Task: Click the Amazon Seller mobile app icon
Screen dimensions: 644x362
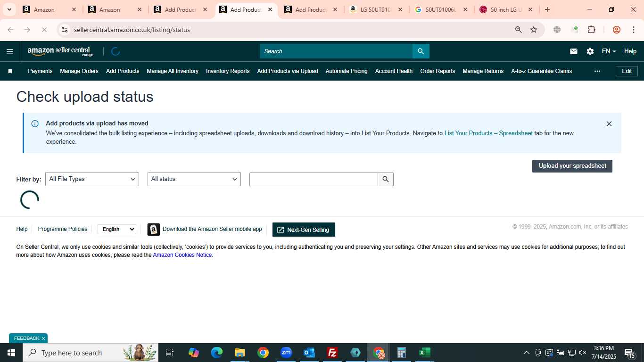Action: coord(154,230)
